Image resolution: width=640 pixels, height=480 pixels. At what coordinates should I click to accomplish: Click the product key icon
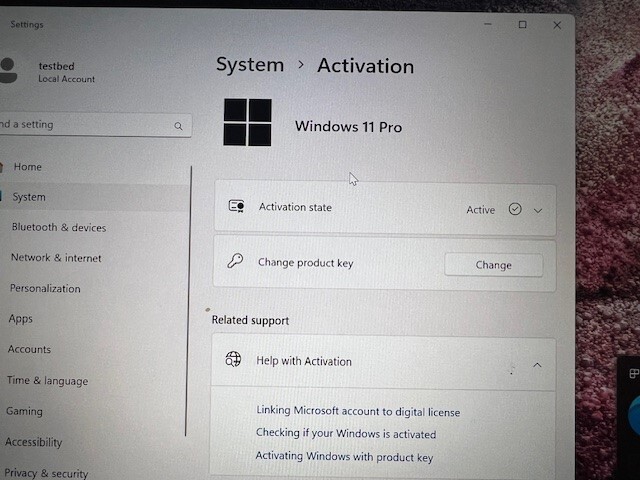click(x=235, y=261)
